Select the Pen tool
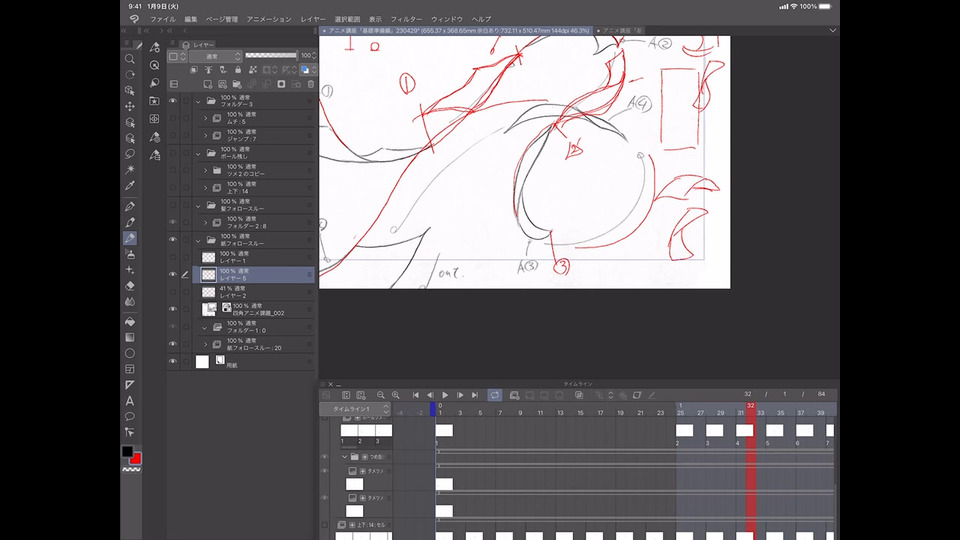Screen dimensions: 960x540 click(x=130, y=206)
